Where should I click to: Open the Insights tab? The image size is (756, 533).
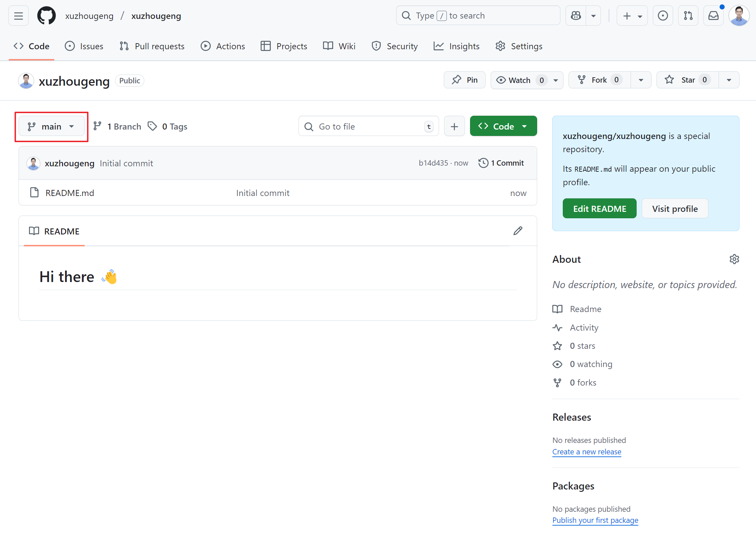457,46
